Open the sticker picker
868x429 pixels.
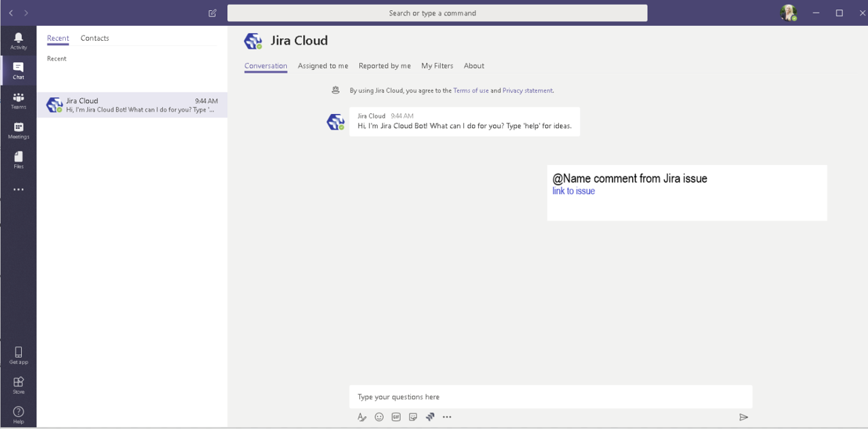coord(413,417)
